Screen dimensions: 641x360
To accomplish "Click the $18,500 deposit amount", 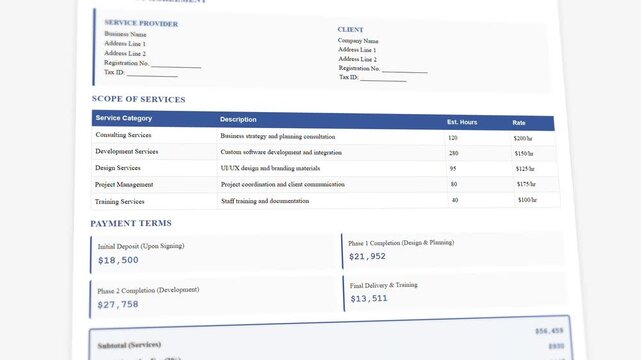I will [x=118, y=260].
